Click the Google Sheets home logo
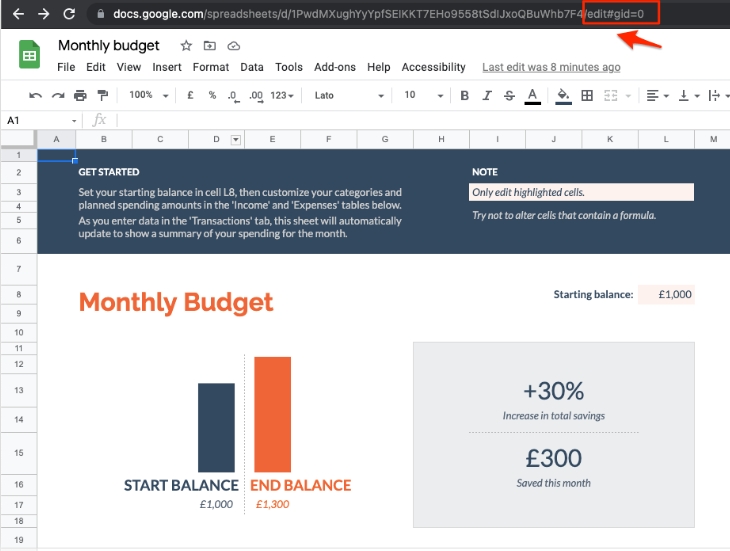Image resolution: width=730 pixels, height=551 pixels. click(x=29, y=54)
